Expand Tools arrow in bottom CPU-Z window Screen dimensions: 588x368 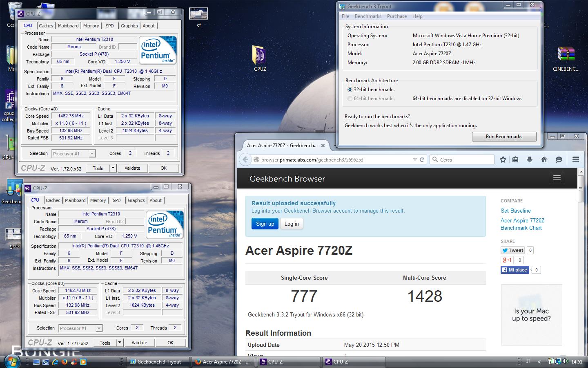[120, 343]
